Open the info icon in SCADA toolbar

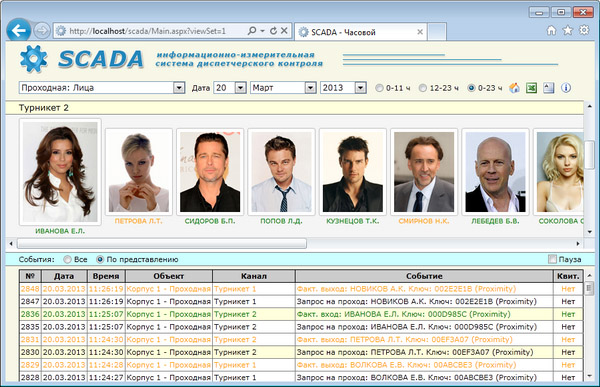566,88
